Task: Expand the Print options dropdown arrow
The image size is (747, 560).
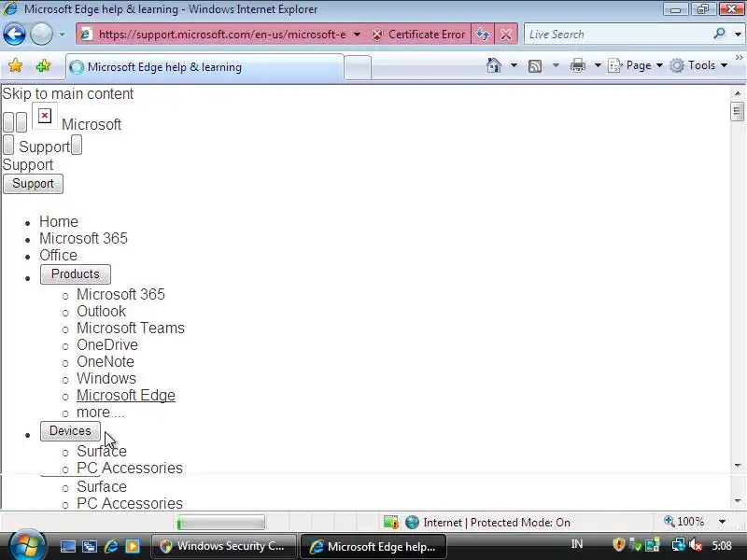Action: coord(598,65)
